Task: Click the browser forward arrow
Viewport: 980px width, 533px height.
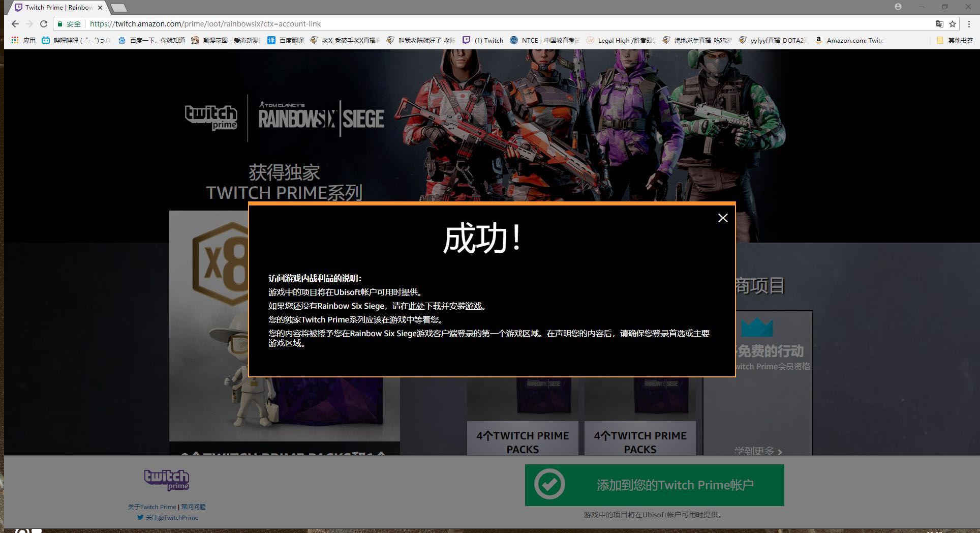Action: coord(29,24)
